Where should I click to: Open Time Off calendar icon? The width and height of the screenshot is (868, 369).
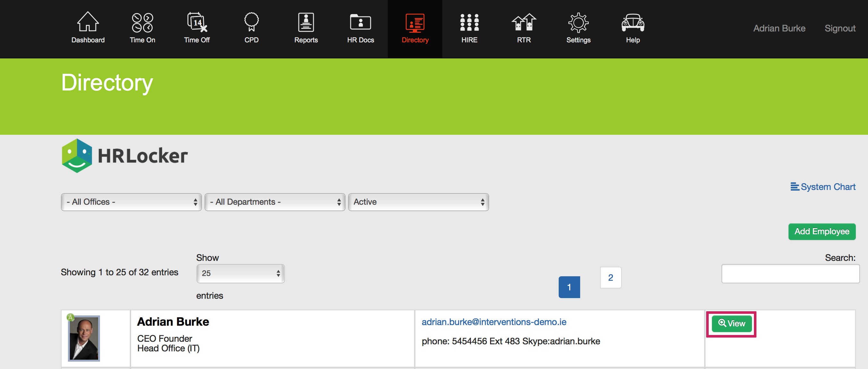(x=197, y=22)
